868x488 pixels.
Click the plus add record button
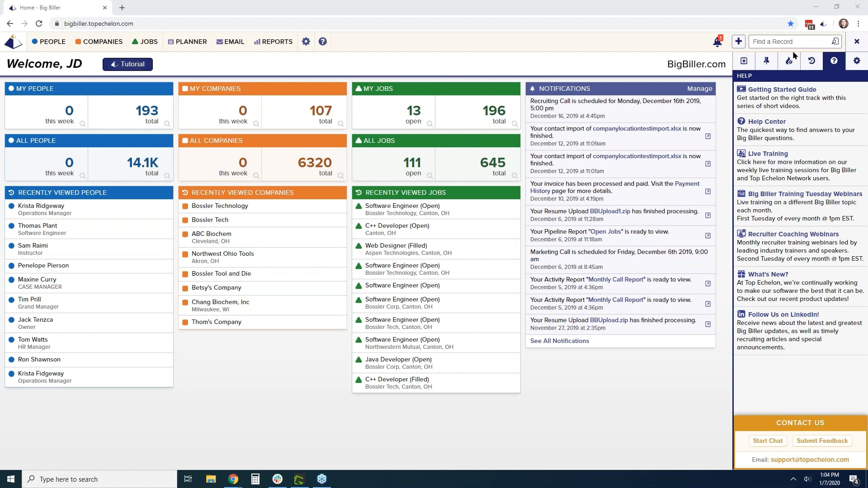[x=738, y=42]
